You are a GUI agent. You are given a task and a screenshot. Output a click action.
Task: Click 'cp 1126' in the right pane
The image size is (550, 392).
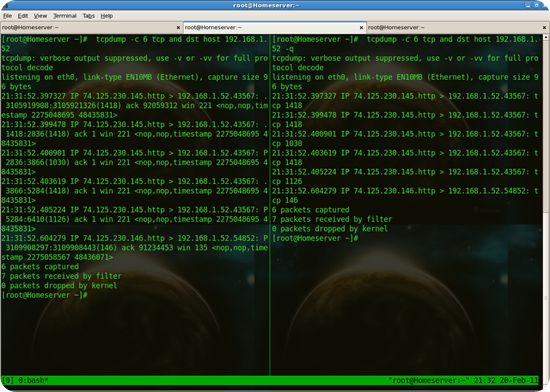click(x=287, y=181)
